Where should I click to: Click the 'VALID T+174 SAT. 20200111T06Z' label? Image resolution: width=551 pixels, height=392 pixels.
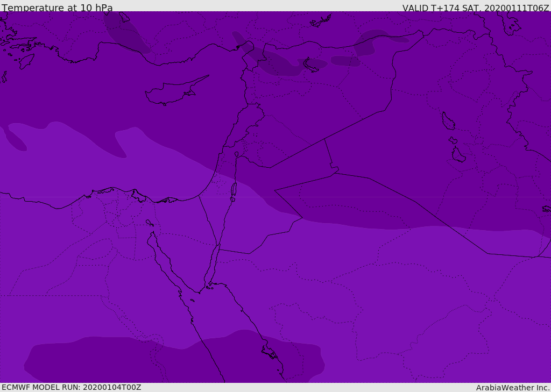click(x=476, y=8)
